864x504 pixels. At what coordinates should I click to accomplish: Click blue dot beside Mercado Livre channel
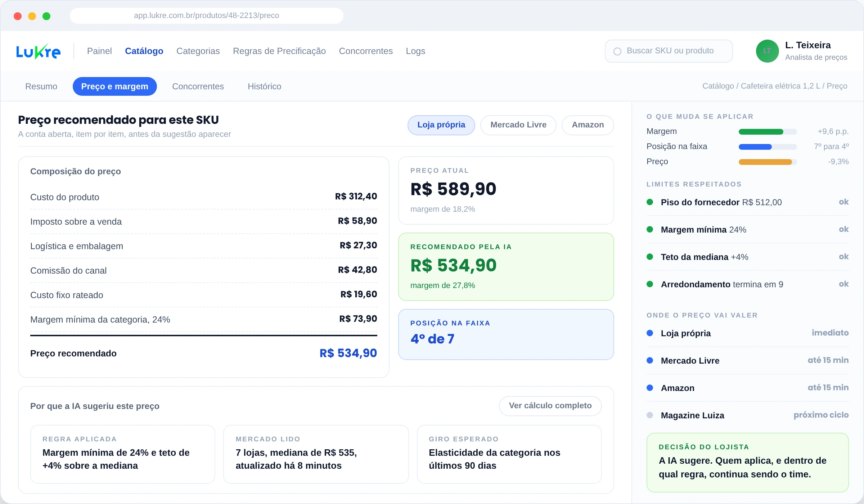650,360
